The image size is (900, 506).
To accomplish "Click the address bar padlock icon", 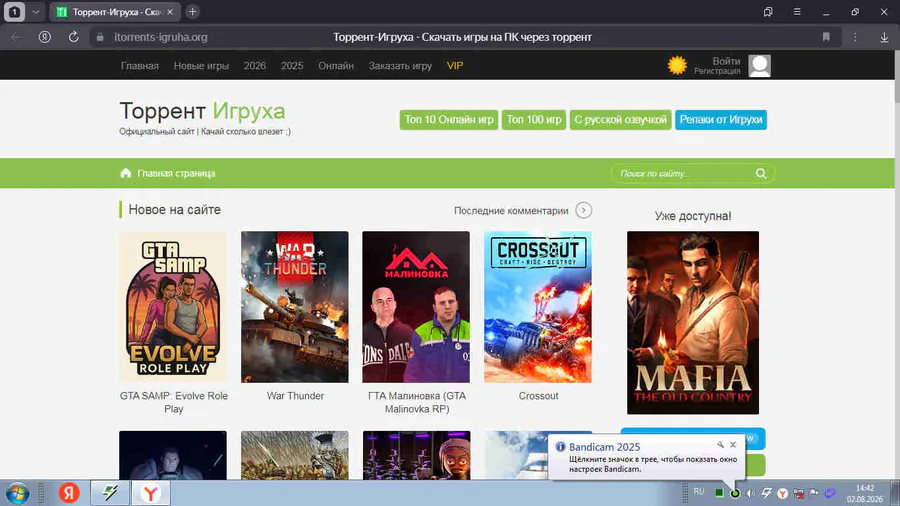I will click(x=100, y=37).
